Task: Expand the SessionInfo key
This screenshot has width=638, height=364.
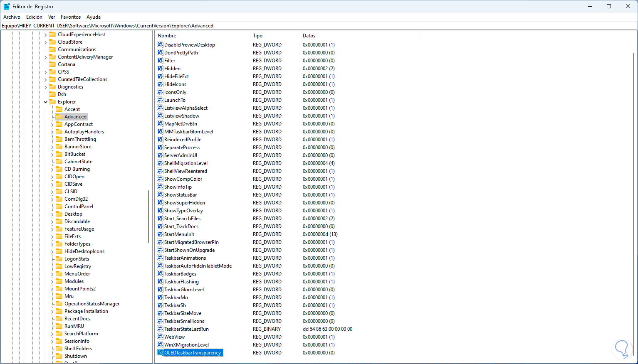Action: (52, 341)
